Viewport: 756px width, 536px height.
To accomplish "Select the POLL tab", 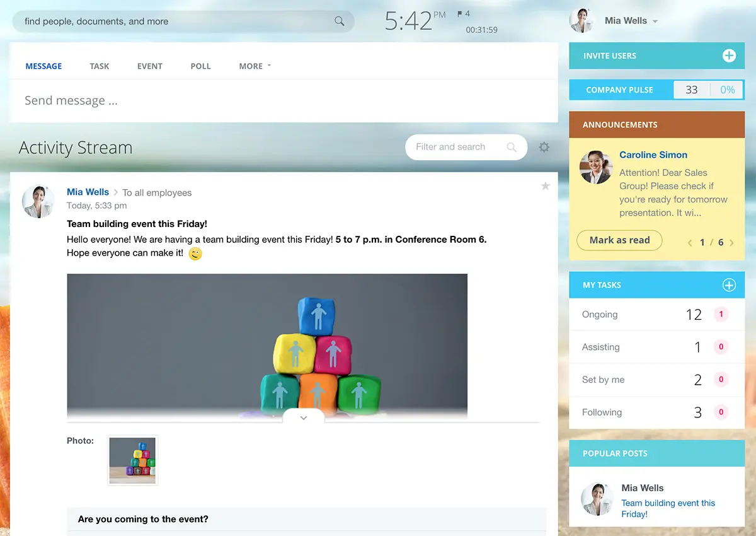I will [x=200, y=66].
